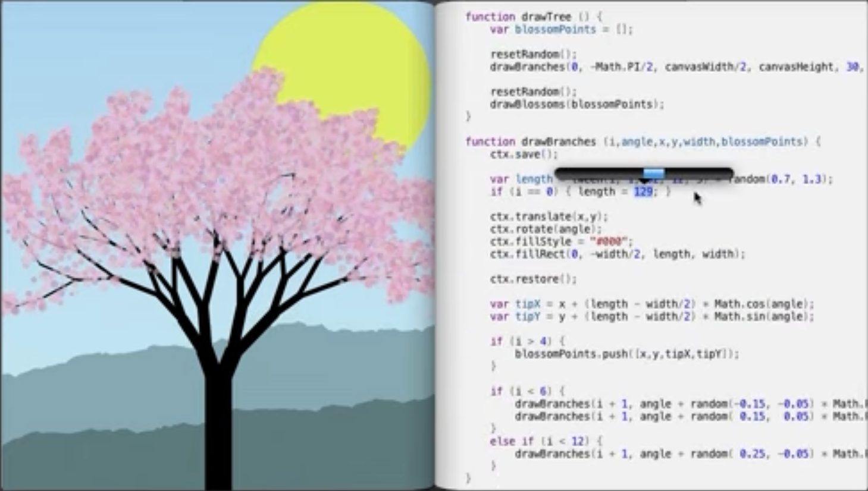Click the ctx.restore() line
Image resolution: width=868 pixels, height=491 pixels.
pos(533,279)
